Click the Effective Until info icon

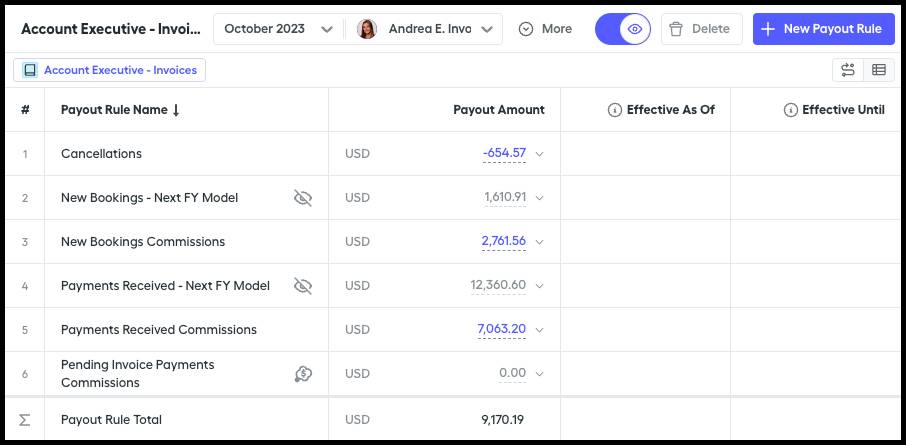(x=790, y=110)
